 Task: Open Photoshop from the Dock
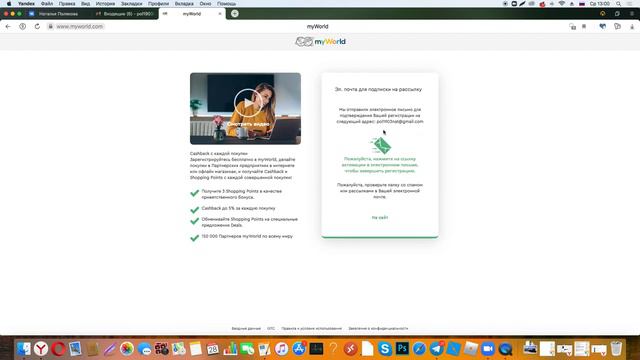click(x=402, y=349)
